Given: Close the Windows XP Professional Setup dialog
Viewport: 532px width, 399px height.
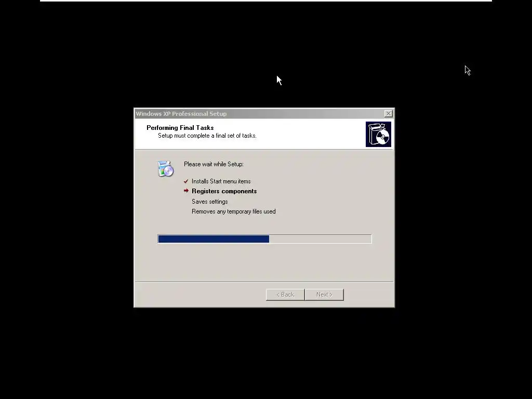Looking at the screenshot, I should pyautogui.click(x=389, y=114).
